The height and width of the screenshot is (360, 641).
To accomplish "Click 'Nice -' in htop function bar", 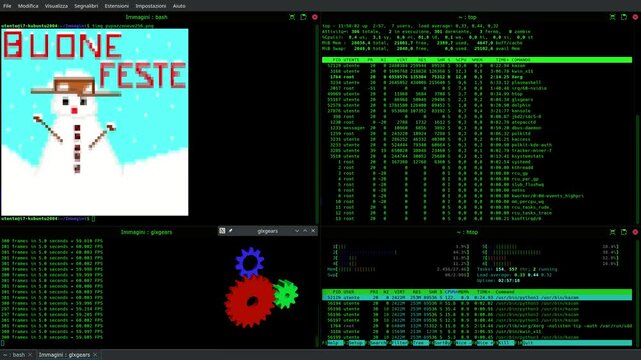I will [464, 343].
